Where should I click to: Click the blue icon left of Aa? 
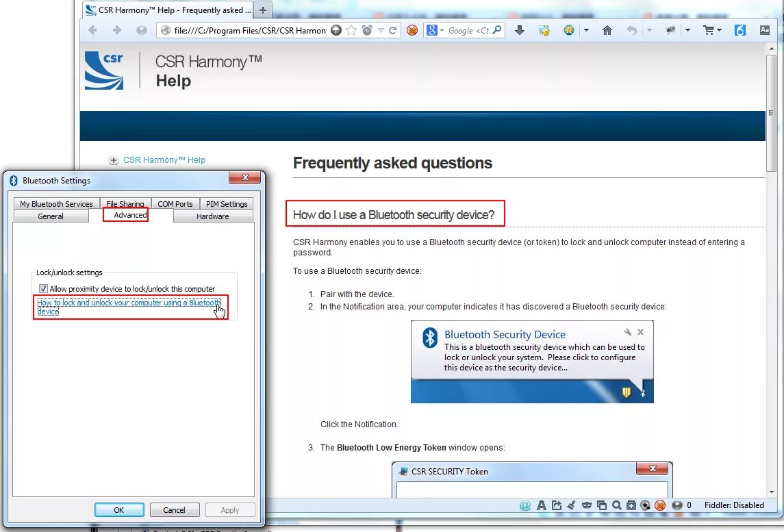(x=740, y=30)
